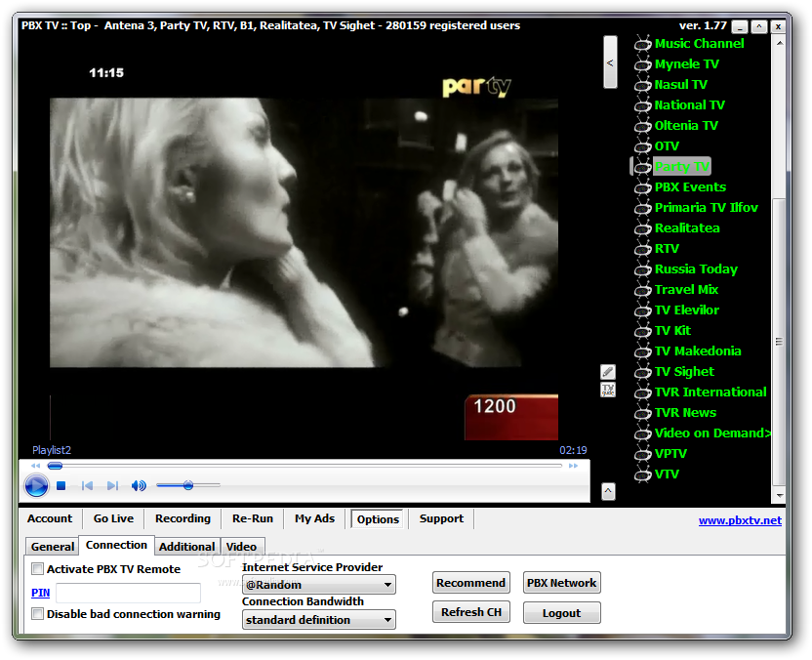Click TV icon next to RTV

tap(642, 249)
